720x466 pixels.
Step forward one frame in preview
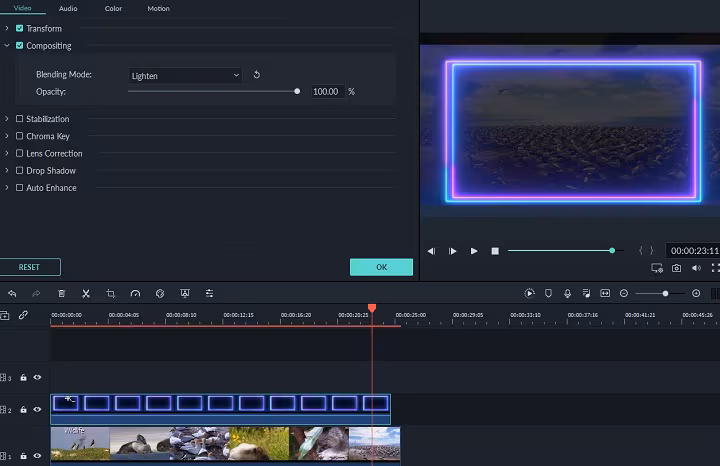tap(452, 251)
